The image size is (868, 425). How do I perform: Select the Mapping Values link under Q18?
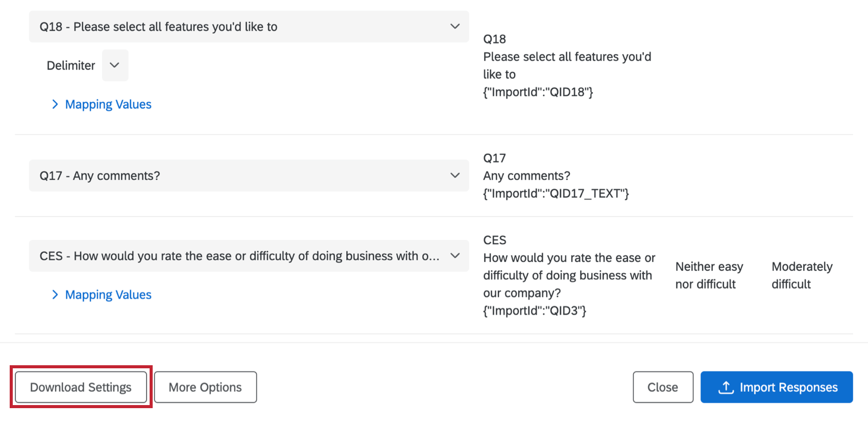pyautogui.click(x=108, y=104)
